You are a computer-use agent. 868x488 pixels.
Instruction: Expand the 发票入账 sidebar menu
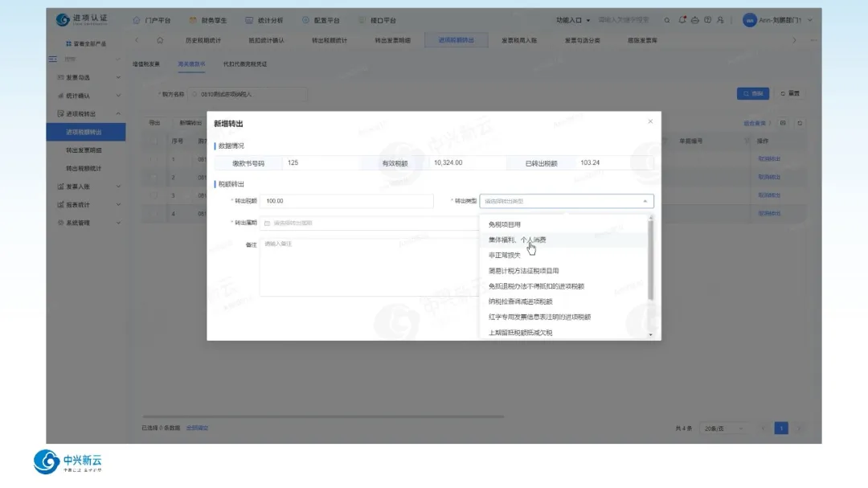[88, 187]
